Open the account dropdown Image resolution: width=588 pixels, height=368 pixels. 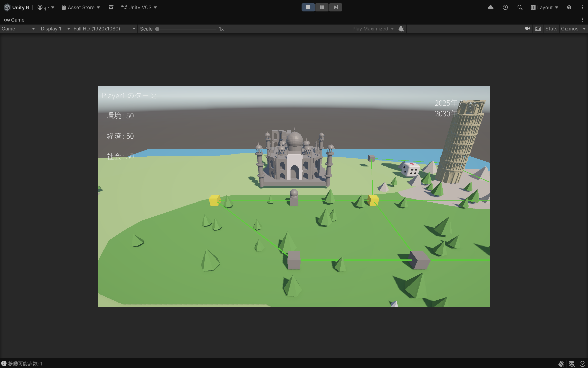coord(46,7)
